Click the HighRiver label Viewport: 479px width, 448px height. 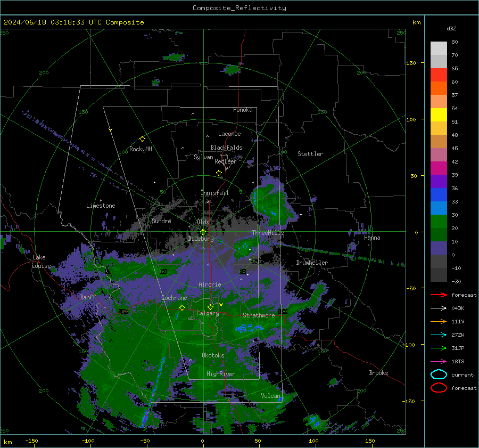[221, 374]
